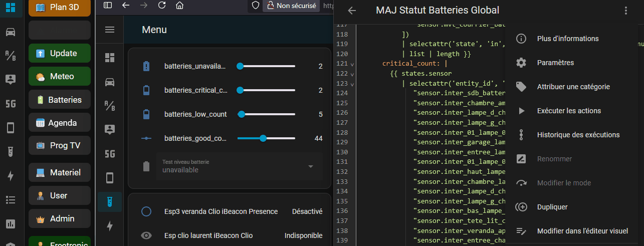This screenshot has height=246, width=644.
Task: Adjust the batteries_good_count slider handle
Action: tap(263, 138)
